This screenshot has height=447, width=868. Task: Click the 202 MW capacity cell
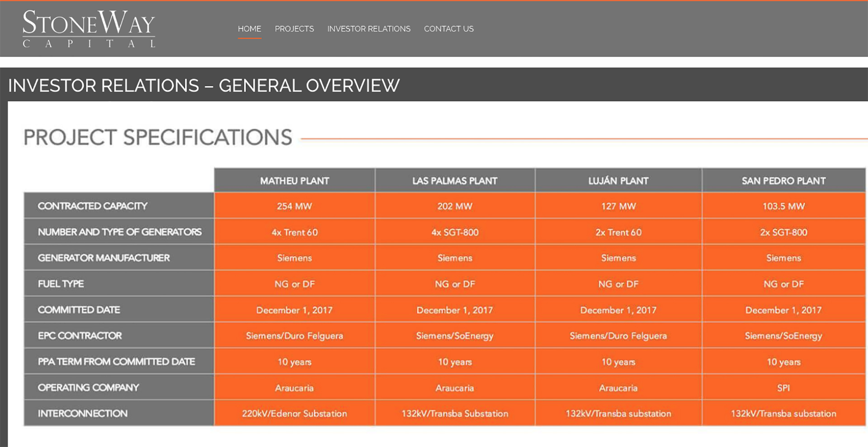pyautogui.click(x=455, y=206)
